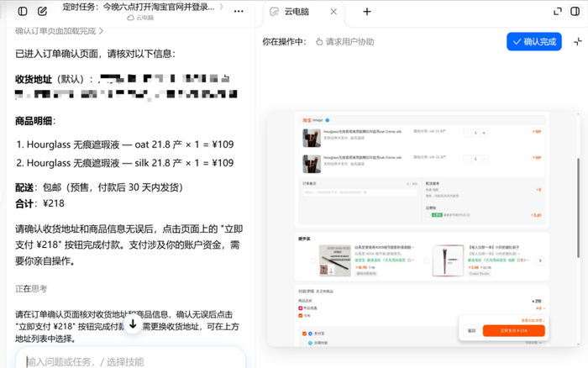
Task: Open the oat concealer product thumbnail
Action: (x=312, y=138)
